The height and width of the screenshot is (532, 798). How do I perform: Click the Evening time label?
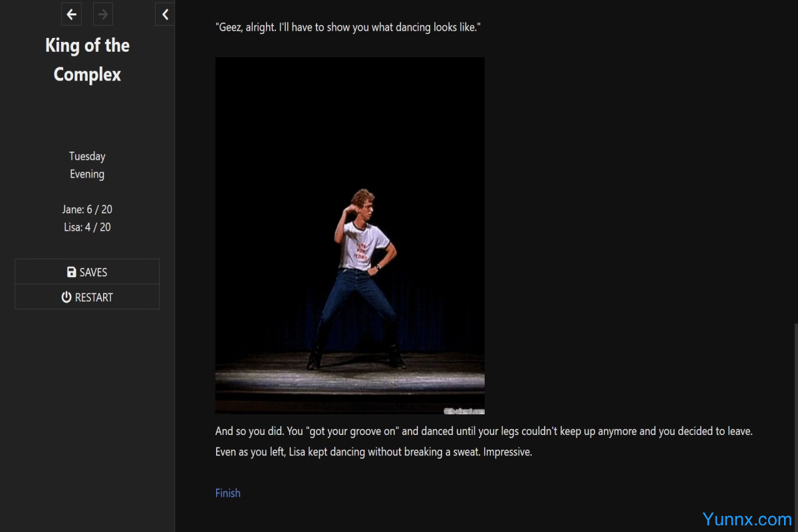[x=87, y=174]
